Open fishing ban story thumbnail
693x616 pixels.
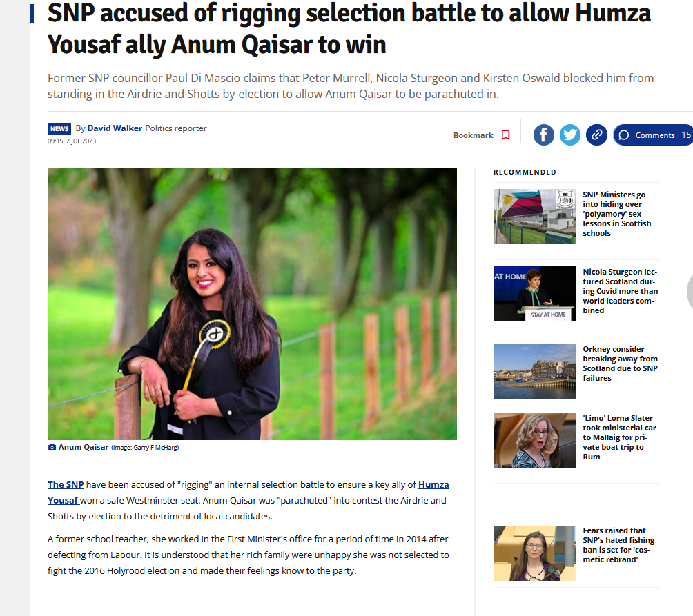(x=535, y=553)
